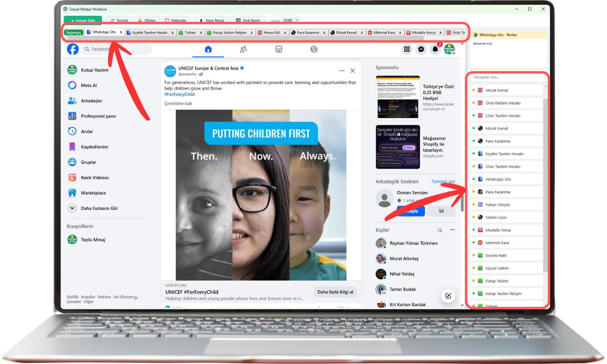Dismiss the UNICEF sponsored post
Image resolution: width=607 pixels, height=364 pixels.
point(352,71)
